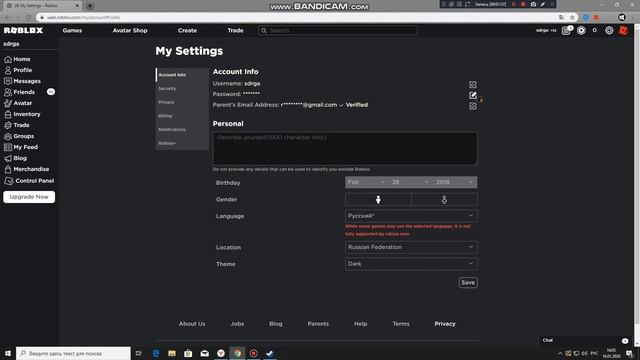Open the Privacy footer link
640x360 pixels.
pyautogui.click(x=445, y=324)
